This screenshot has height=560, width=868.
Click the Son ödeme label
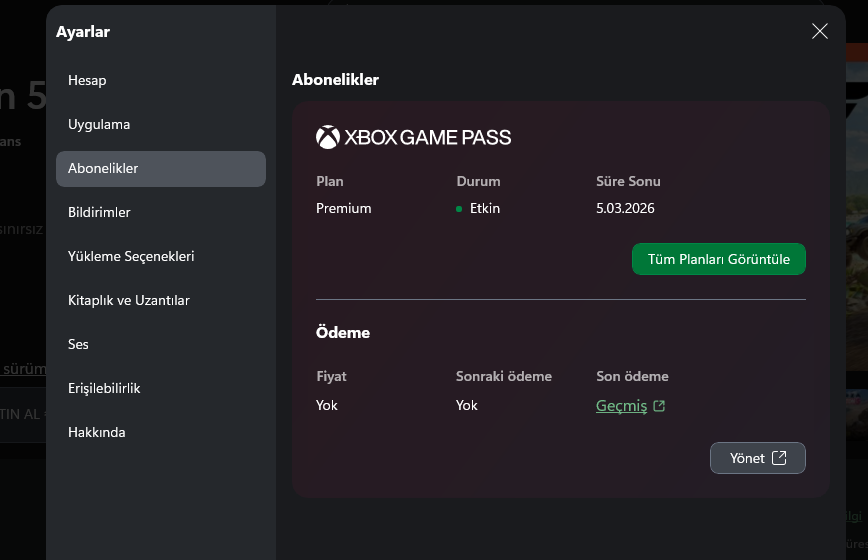click(632, 376)
